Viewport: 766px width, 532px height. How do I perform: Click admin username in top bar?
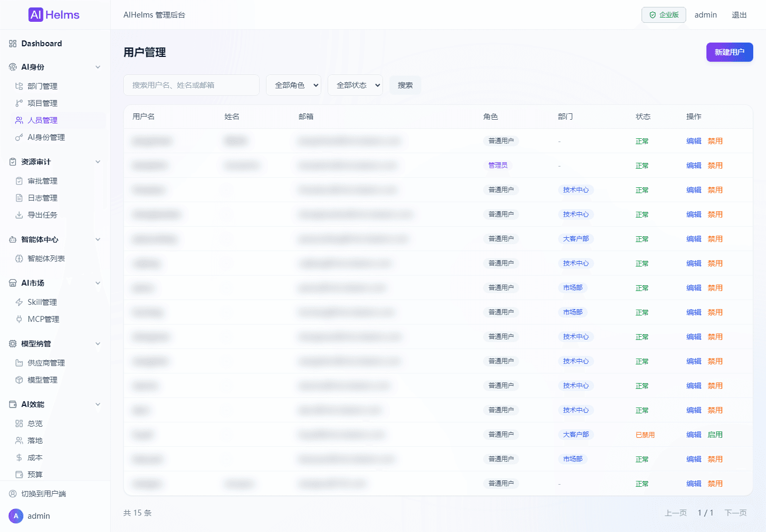pyautogui.click(x=706, y=15)
